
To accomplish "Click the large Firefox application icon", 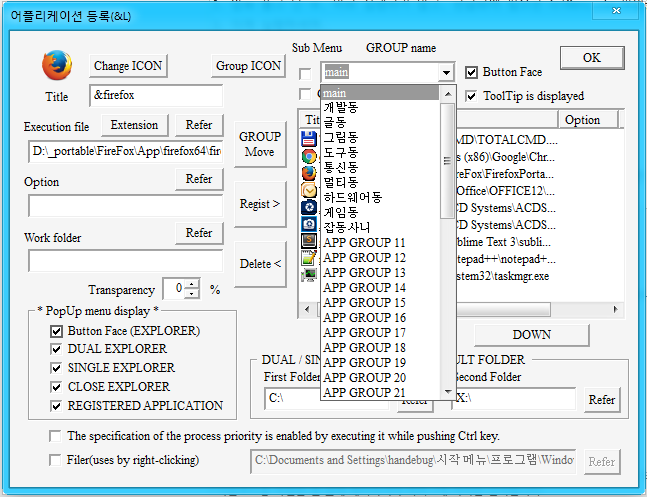I will [57, 66].
